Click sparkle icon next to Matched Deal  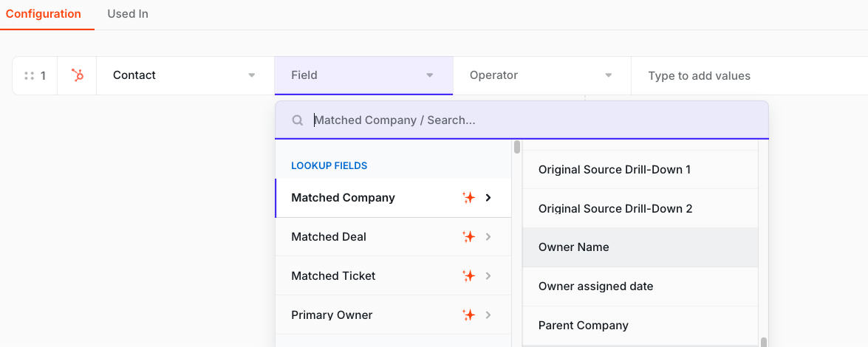pyautogui.click(x=469, y=237)
